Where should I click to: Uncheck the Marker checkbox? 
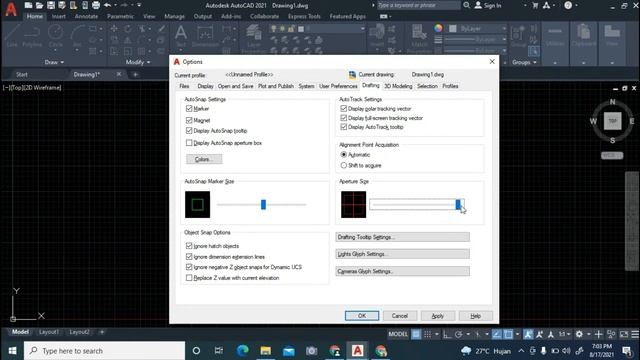(189, 109)
